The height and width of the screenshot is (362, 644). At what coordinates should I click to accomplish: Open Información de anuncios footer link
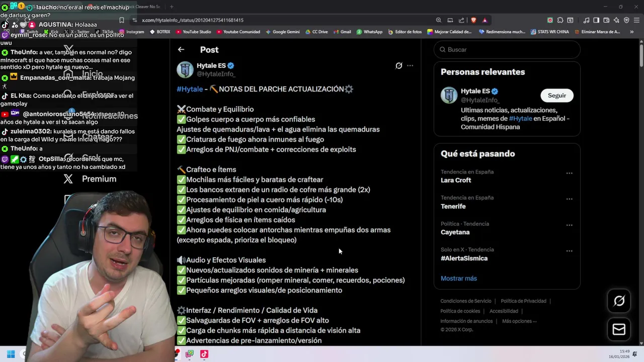tap(466, 321)
